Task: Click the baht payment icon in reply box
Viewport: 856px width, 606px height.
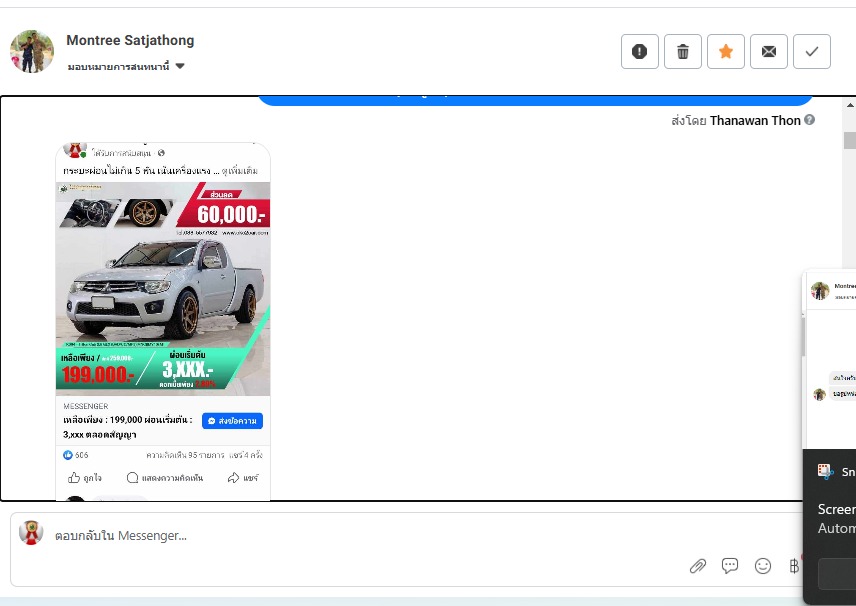Action: click(x=794, y=566)
